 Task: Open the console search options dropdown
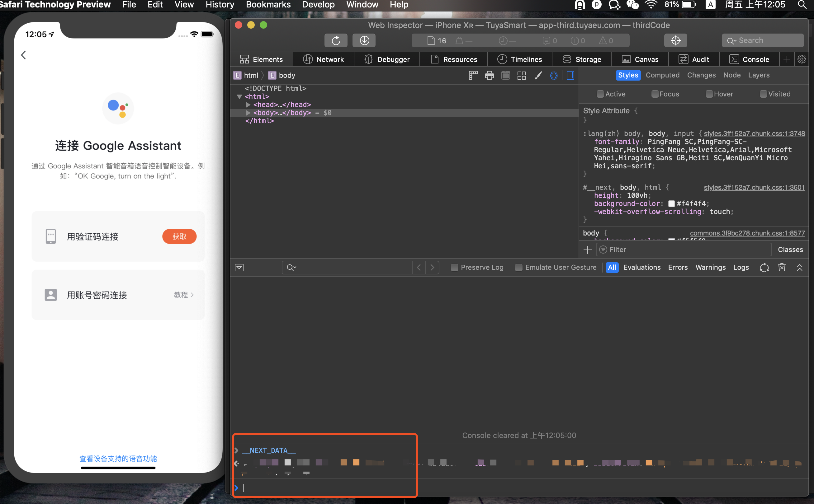(x=291, y=267)
